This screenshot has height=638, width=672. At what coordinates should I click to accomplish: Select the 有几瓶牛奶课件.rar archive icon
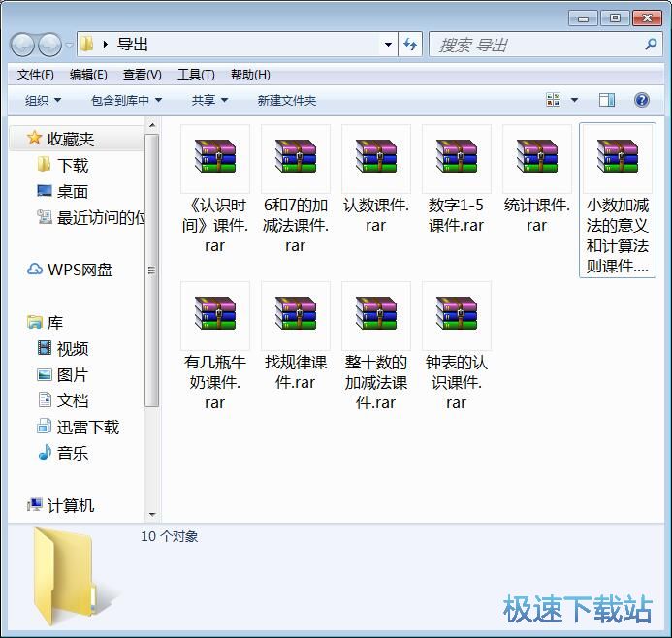[x=215, y=313]
